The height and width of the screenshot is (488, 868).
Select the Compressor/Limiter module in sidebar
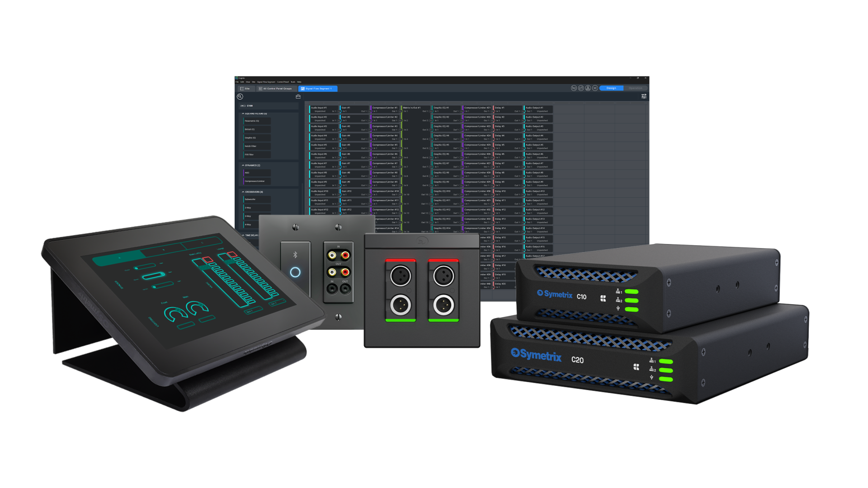(x=257, y=181)
